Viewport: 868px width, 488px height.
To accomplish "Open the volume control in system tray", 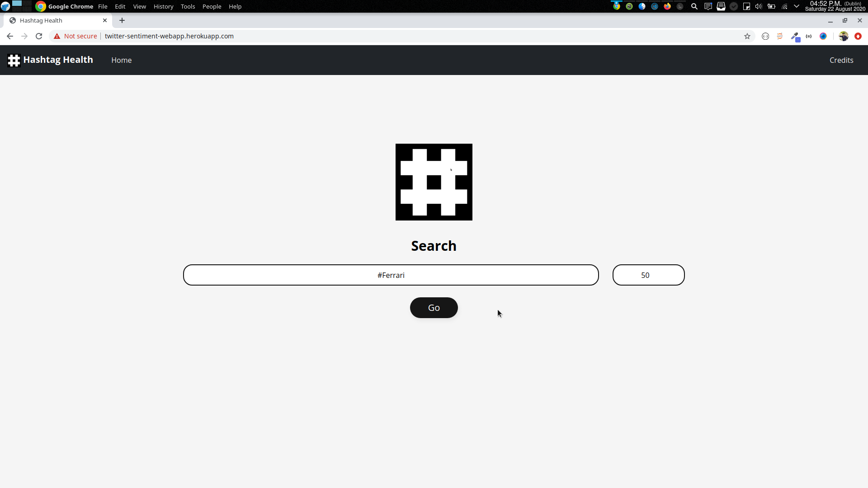I will [x=759, y=6].
